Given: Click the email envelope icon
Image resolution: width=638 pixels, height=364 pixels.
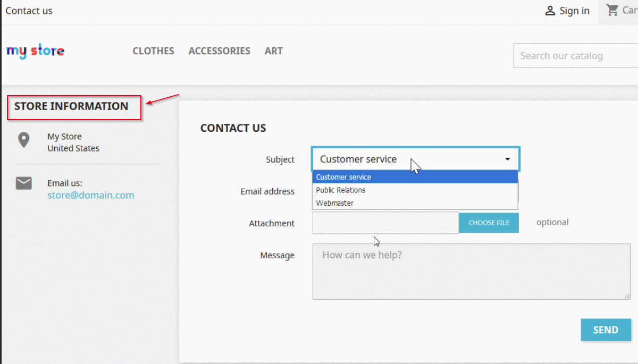Looking at the screenshot, I should (x=24, y=184).
